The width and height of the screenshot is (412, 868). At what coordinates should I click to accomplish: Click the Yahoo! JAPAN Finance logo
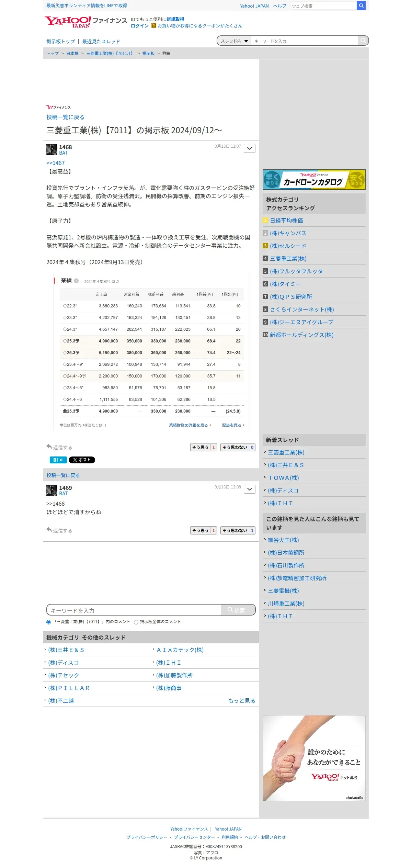(x=86, y=22)
